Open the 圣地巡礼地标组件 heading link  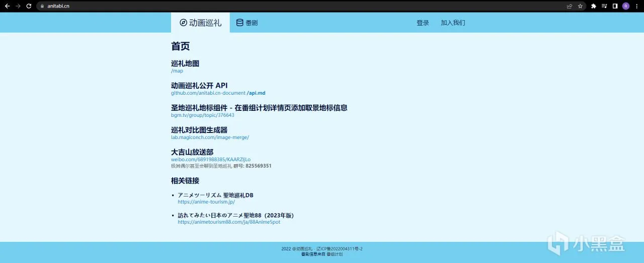point(259,108)
